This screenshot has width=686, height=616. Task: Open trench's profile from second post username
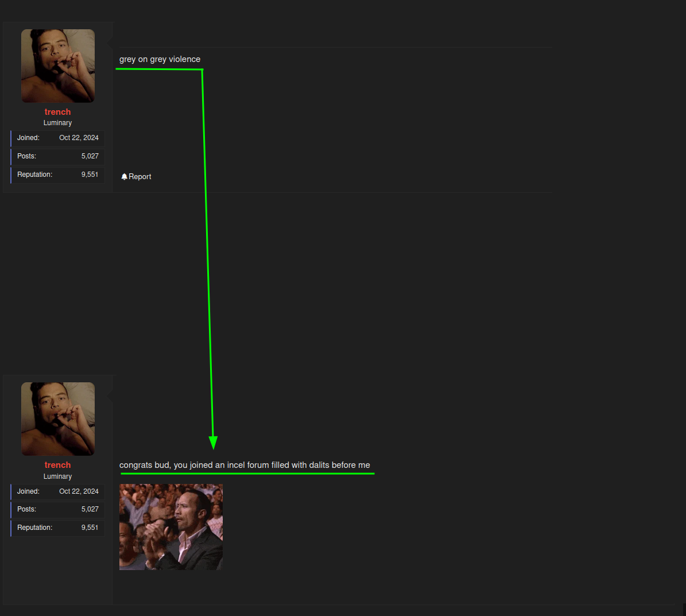tap(58, 465)
